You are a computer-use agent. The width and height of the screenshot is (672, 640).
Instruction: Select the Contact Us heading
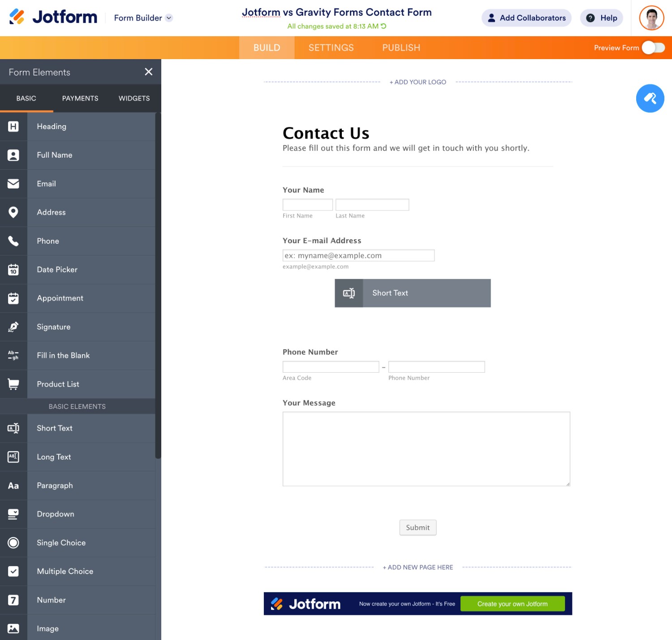[x=326, y=133]
